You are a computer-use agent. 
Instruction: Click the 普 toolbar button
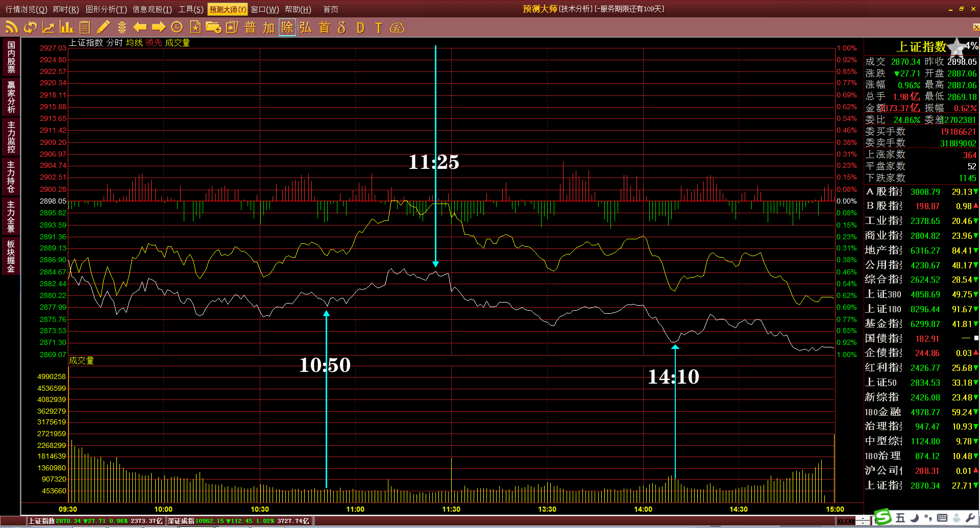tap(250, 27)
